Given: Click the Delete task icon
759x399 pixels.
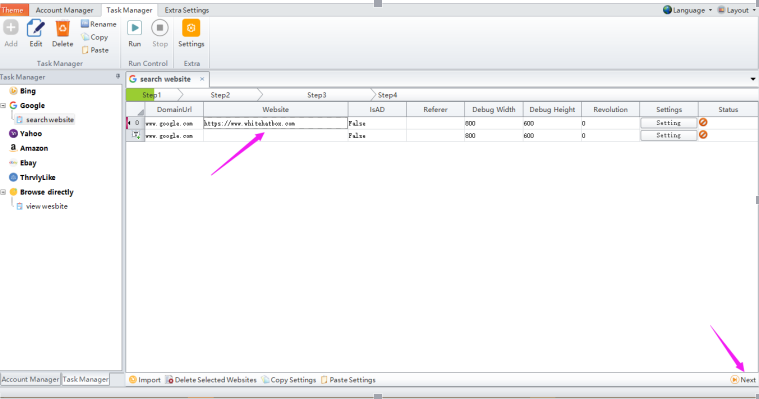Looking at the screenshot, I should pos(62,29).
